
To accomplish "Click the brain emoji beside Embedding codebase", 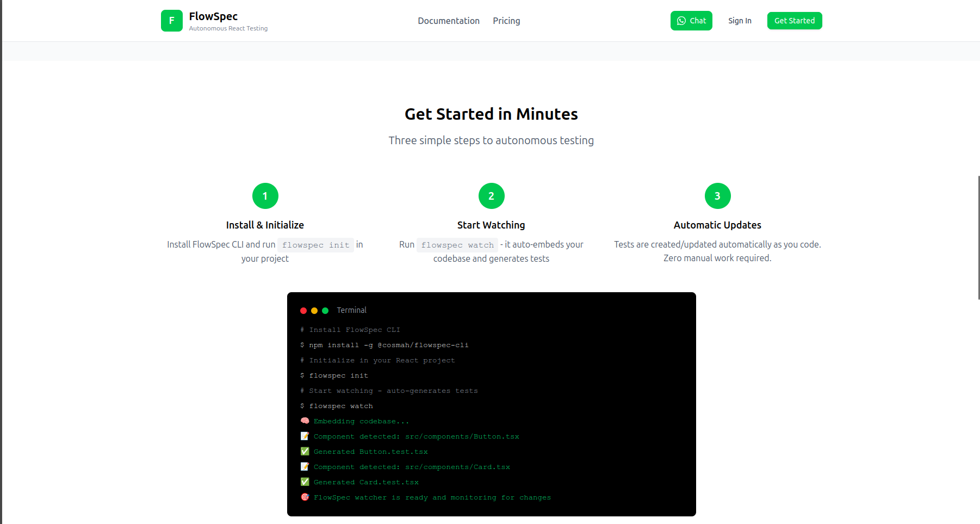I will [x=305, y=421].
